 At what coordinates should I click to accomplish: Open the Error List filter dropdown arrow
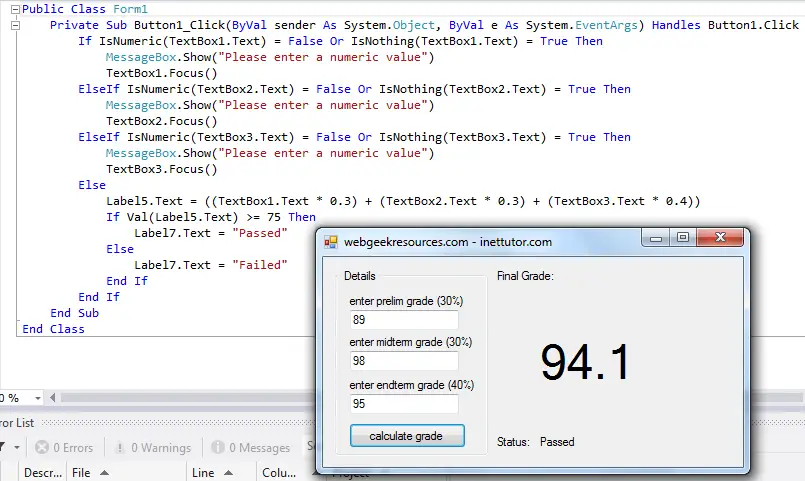point(17,448)
